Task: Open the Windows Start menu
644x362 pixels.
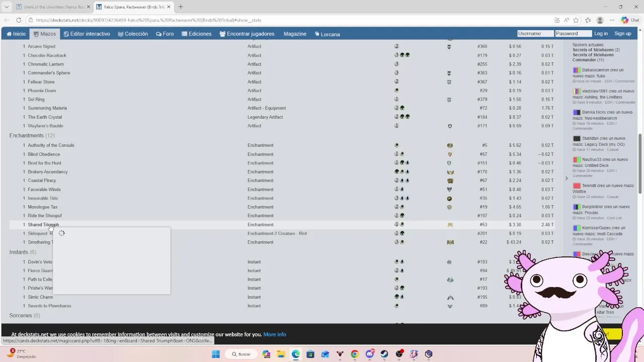Action: click(216, 354)
